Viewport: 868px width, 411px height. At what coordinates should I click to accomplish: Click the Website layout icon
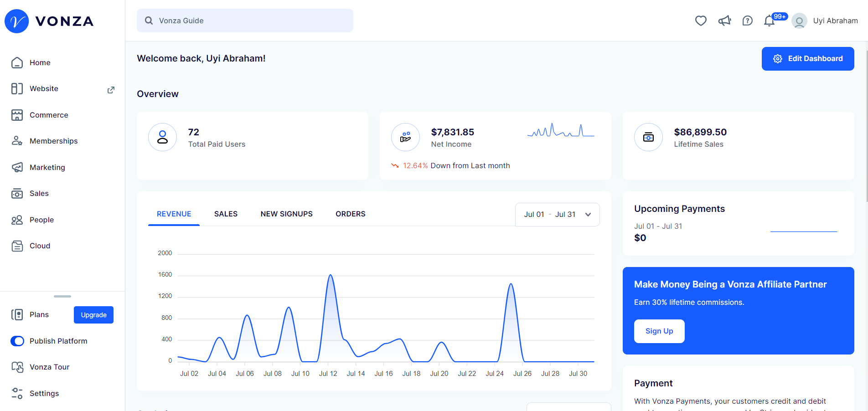(x=17, y=88)
